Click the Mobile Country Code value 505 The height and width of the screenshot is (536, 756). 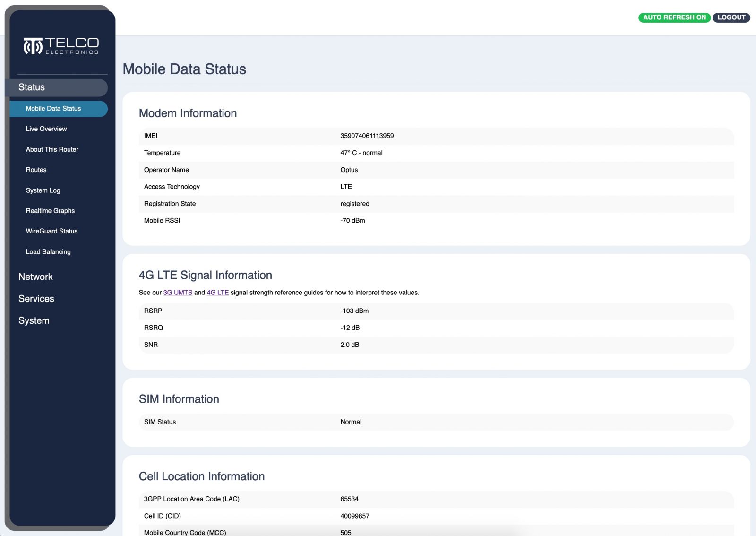pos(346,532)
